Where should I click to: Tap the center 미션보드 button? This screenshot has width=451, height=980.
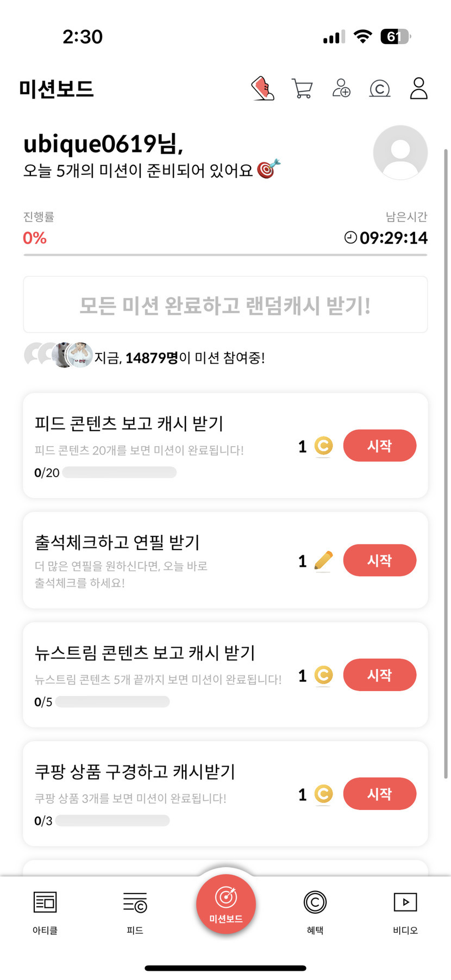coord(226,904)
